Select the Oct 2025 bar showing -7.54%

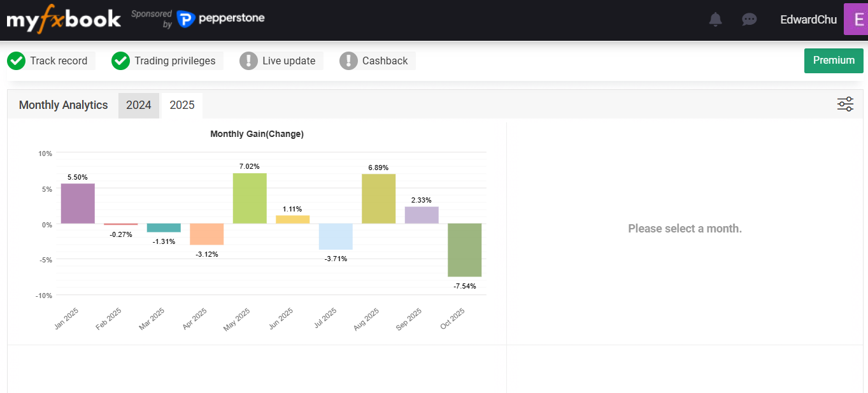(x=464, y=250)
